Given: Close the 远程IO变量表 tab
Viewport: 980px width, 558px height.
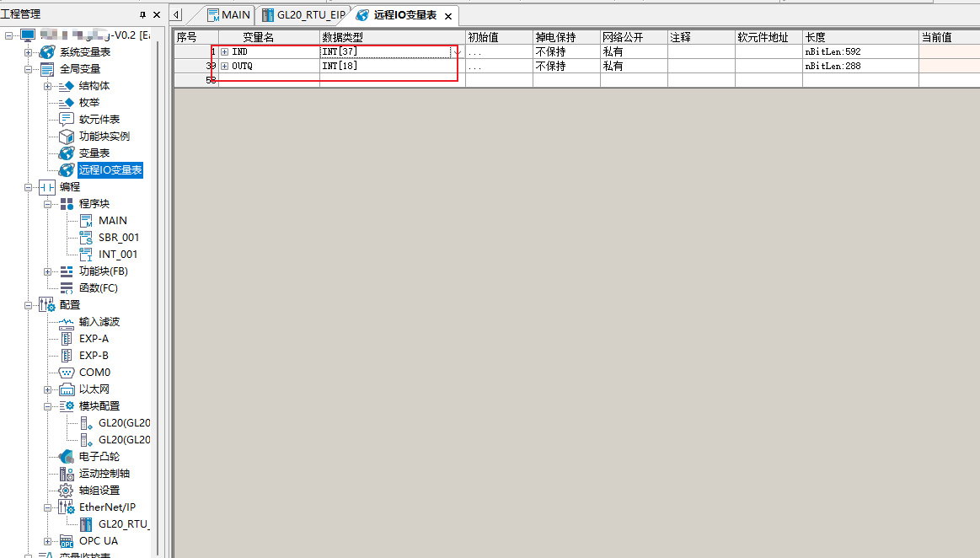Looking at the screenshot, I should (448, 16).
